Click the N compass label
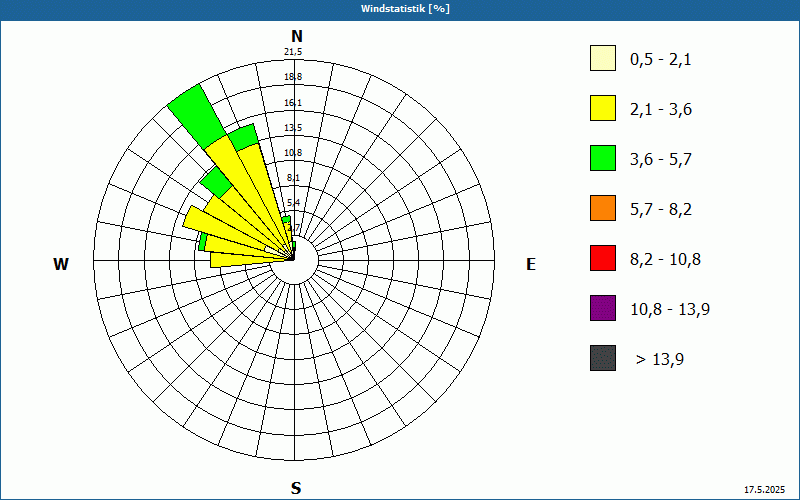 (297, 36)
